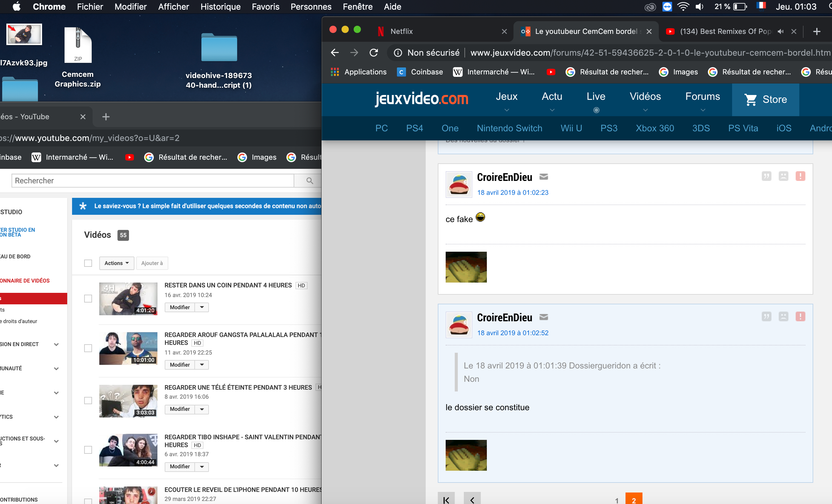Click the YouTube Rechercher field
Image resolution: width=832 pixels, height=504 pixels.
pyautogui.click(x=153, y=181)
